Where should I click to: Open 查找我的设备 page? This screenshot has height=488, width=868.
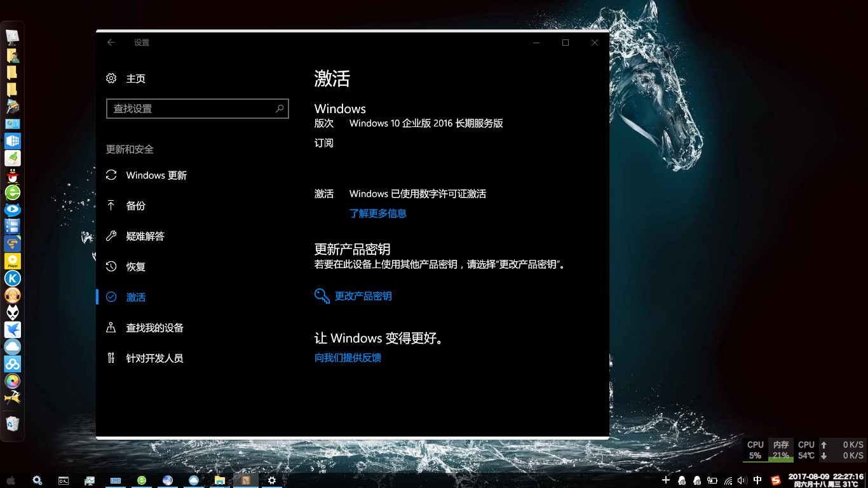click(145, 328)
